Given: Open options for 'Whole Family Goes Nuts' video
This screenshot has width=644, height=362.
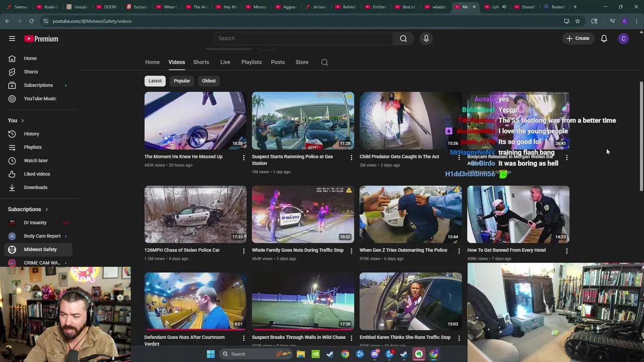Looking at the screenshot, I should coord(351,250).
